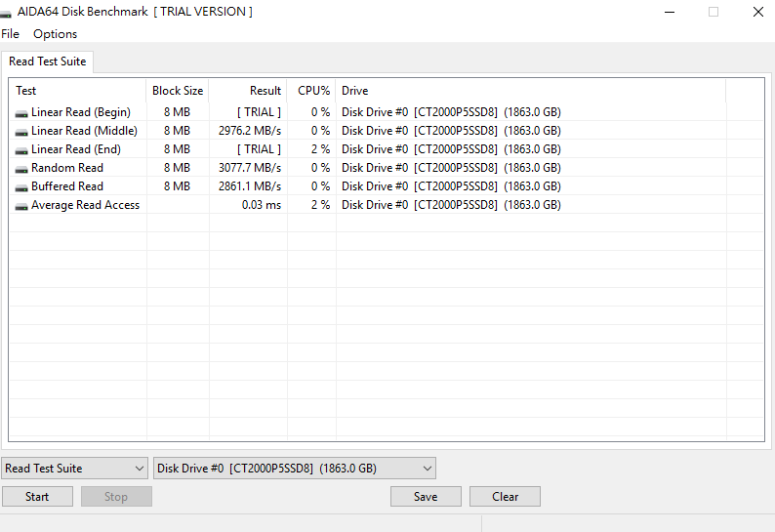The image size is (775, 532).
Task: Save the benchmark results
Action: [426, 497]
